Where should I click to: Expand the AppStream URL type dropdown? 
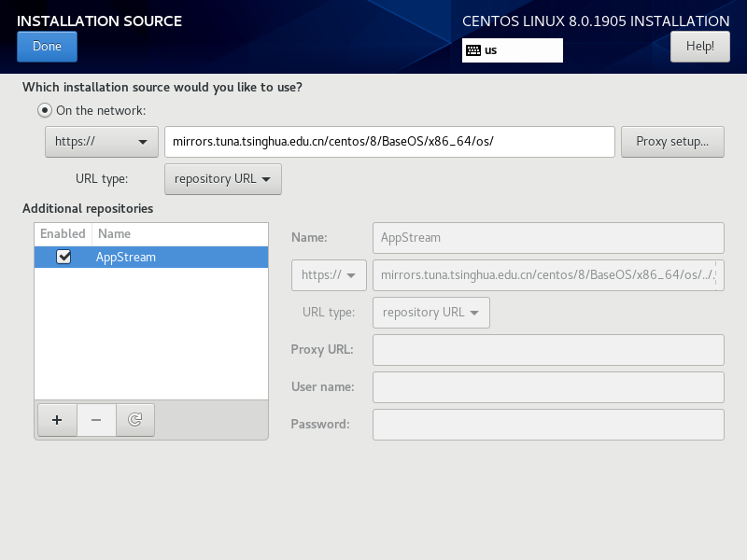coord(431,313)
